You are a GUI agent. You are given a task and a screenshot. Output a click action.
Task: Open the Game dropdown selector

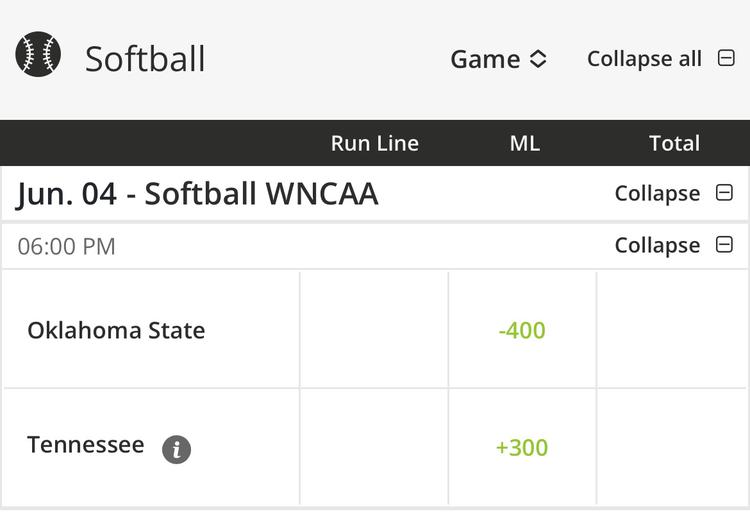click(x=498, y=59)
